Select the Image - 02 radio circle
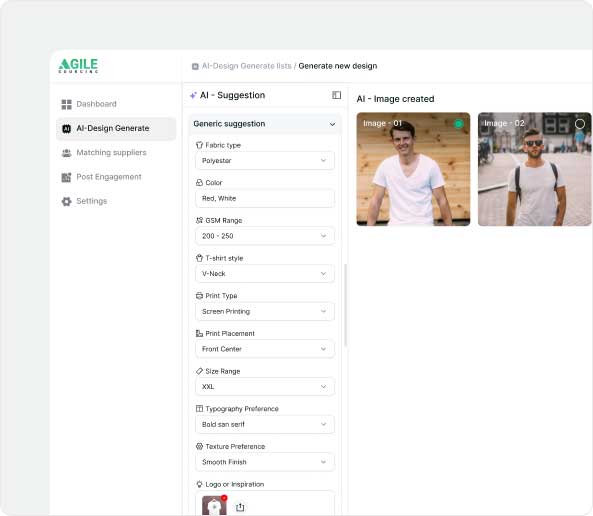The image size is (593, 516). point(580,124)
